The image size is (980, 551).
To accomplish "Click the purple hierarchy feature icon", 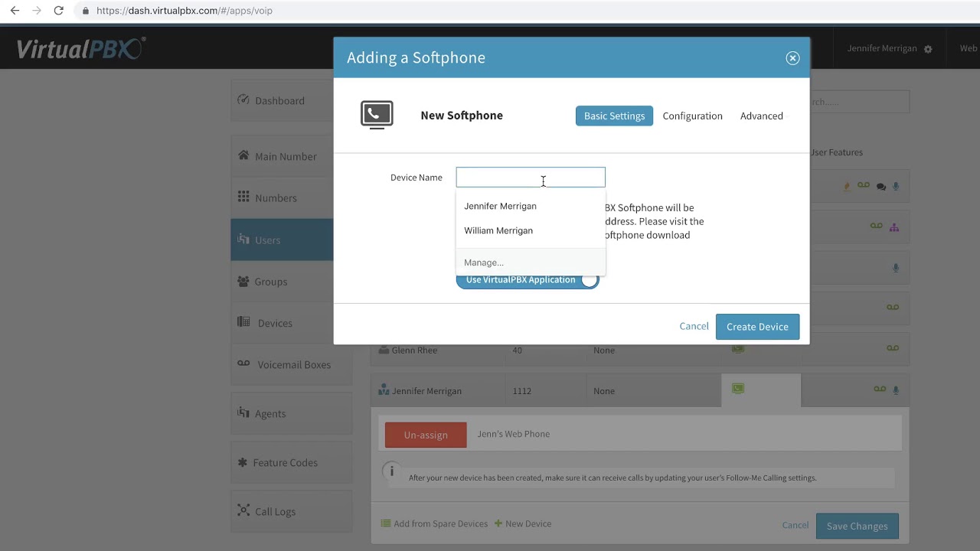I will [894, 227].
